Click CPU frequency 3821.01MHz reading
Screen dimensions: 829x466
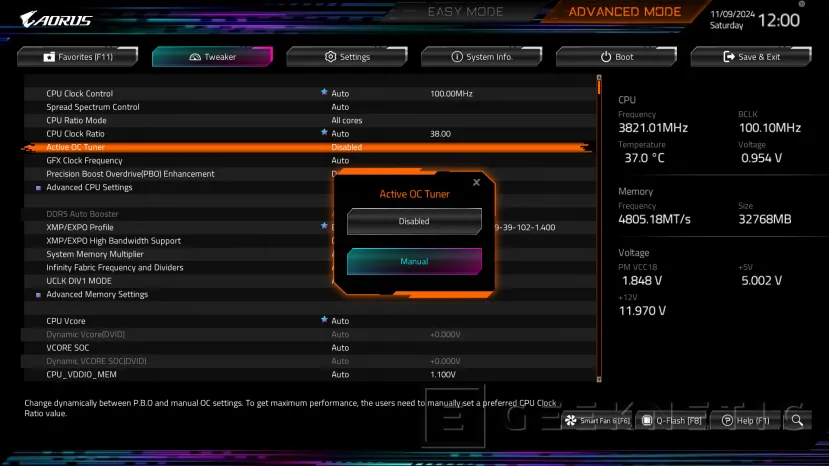[653, 127]
